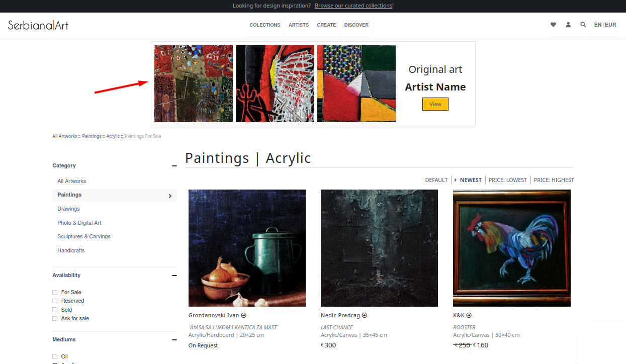Tick the Sold checkbox

pyautogui.click(x=55, y=310)
